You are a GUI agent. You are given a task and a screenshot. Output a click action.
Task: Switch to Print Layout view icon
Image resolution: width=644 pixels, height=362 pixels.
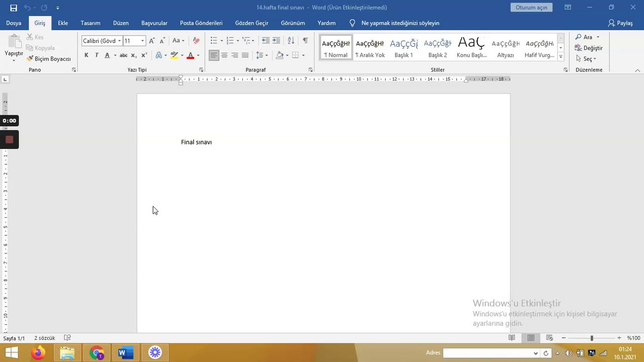[531, 338]
